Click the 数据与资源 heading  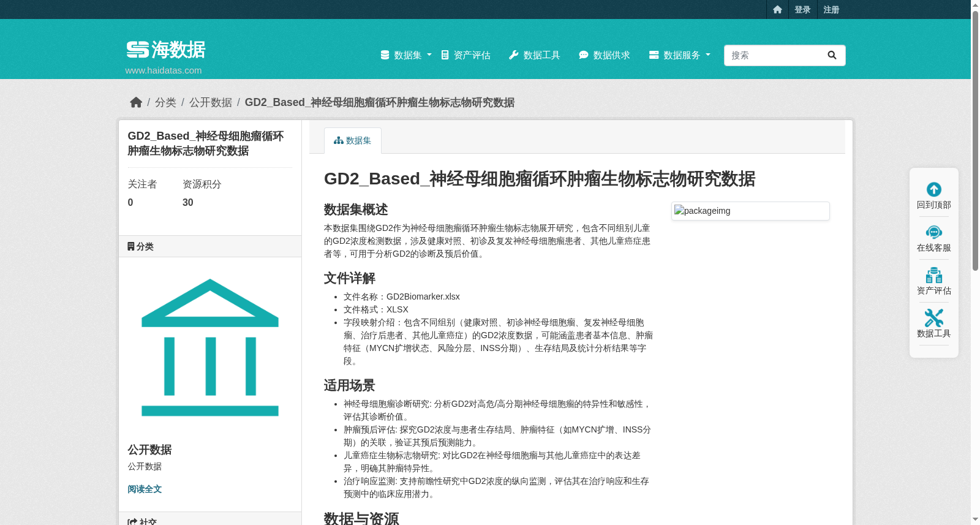pyautogui.click(x=361, y=518)
